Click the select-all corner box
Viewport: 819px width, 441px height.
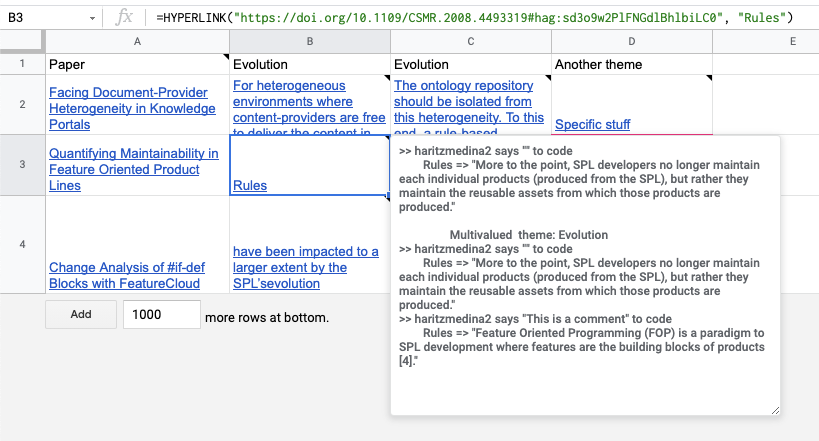point(22,41)
